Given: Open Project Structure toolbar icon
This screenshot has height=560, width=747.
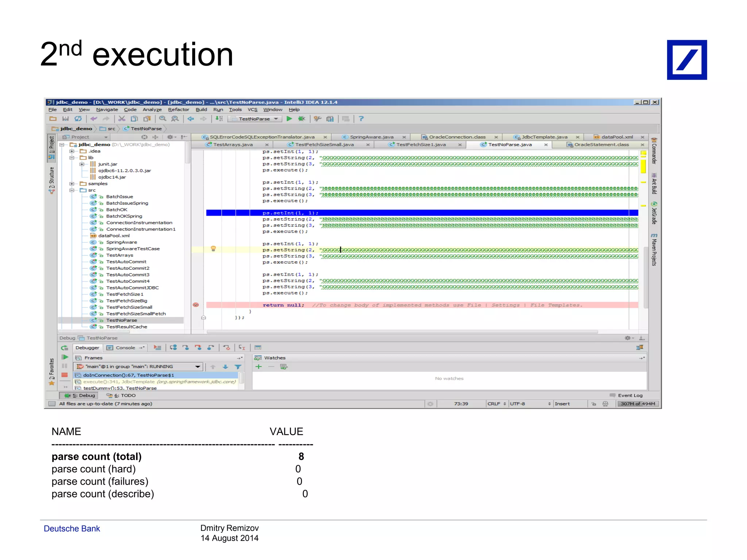Looking at the screenshot, I should [330, 119].
